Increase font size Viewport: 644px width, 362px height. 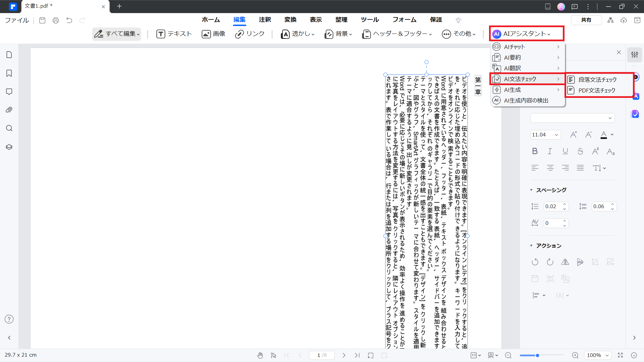[x=574, y=135]
